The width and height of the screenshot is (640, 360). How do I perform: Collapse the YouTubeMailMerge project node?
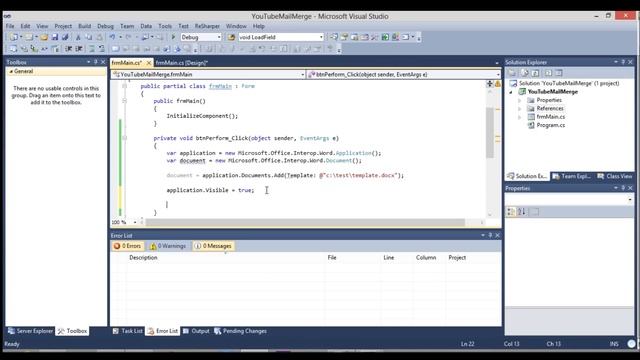[x=511, y=92]
